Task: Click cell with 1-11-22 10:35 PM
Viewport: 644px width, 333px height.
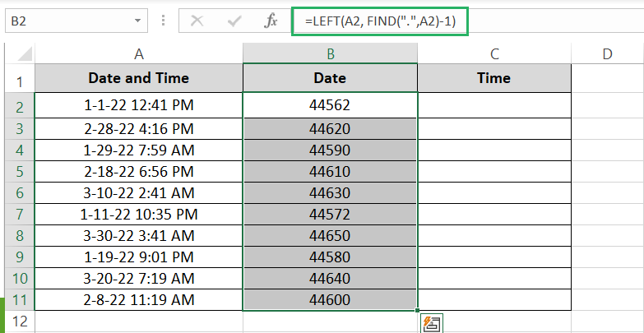Action: (139, 215)
